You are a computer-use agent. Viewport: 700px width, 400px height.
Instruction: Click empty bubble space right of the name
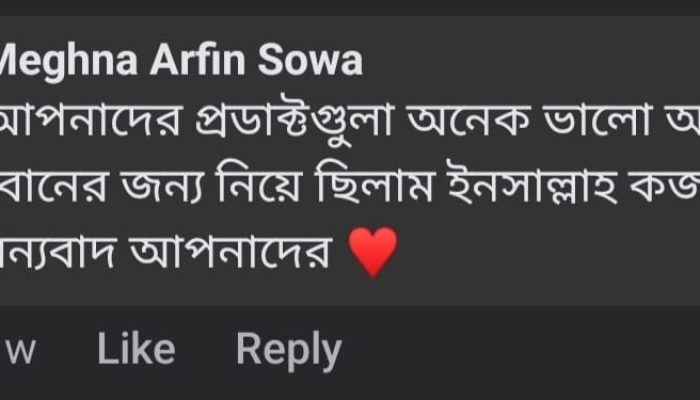pyautogui.click(x=530, y=63)
